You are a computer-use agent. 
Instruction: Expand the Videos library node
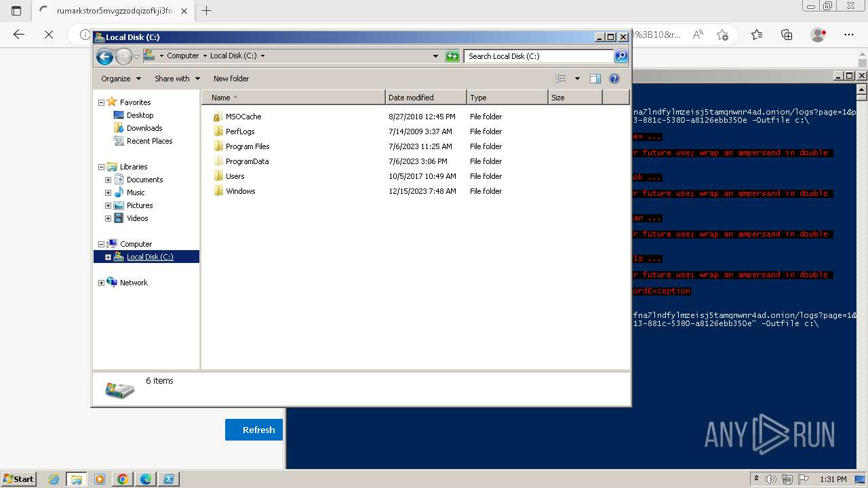coord(108,218)
